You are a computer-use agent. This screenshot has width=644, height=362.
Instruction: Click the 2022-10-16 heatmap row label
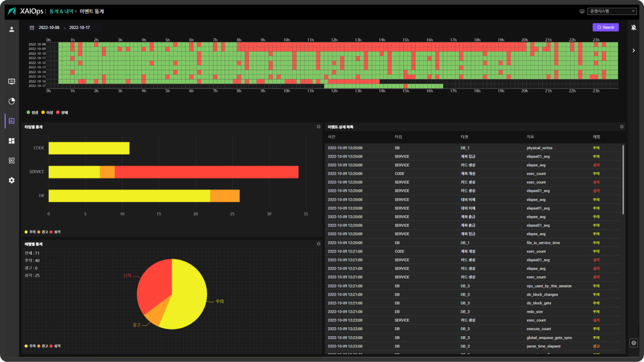[37, 81]
